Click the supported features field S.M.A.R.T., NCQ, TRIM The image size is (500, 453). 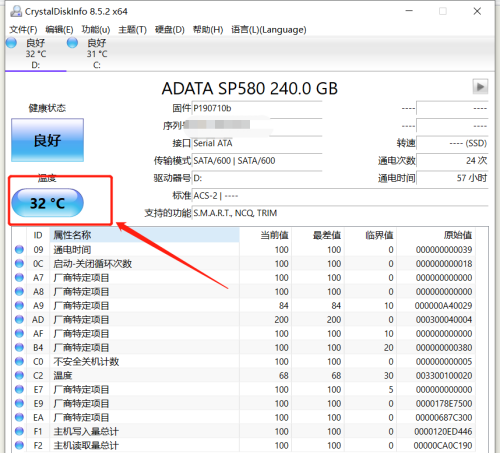(x=340, y=213)
